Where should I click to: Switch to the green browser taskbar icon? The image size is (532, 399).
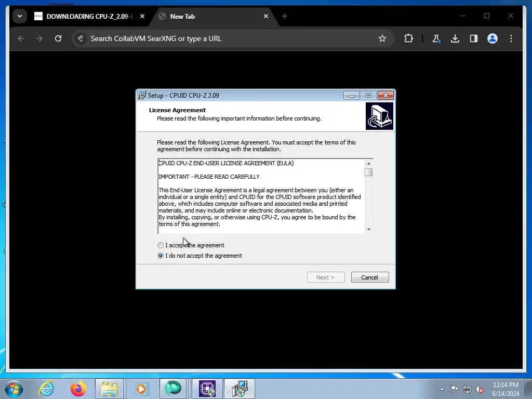click(x=173, y=389)
